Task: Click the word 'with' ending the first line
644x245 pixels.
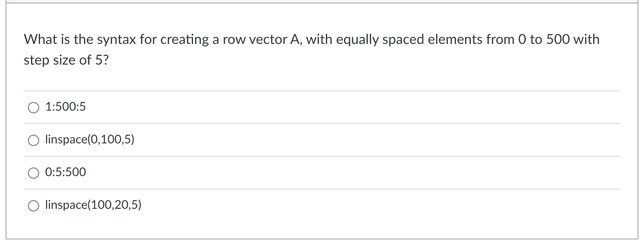Action: click(586, 40)
